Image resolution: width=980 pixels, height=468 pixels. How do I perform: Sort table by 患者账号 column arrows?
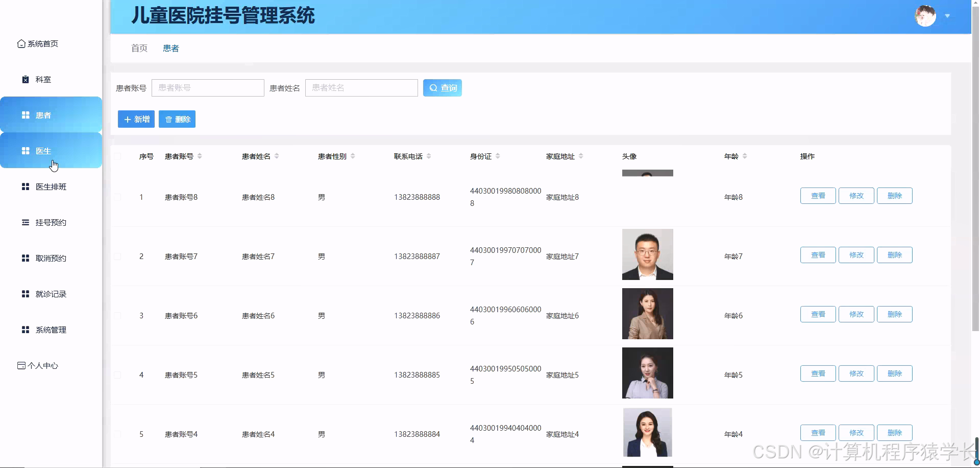[x=200, y=156]
